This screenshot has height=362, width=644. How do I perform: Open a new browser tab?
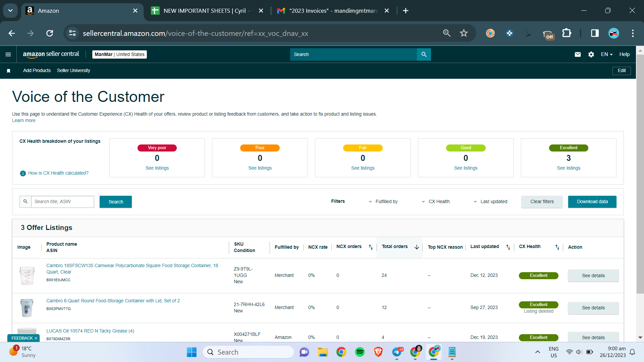tap(406, 11)
